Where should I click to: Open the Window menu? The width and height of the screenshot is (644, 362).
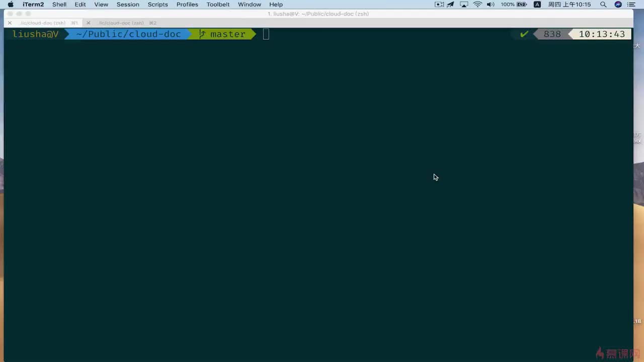click(250, 5)
